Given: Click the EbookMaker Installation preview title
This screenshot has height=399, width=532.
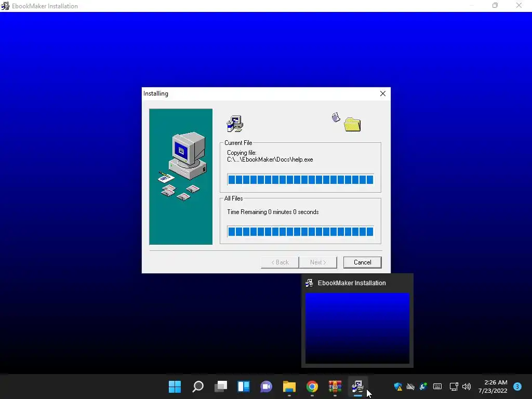Looking at the screenshot, I should pos(352,283).
